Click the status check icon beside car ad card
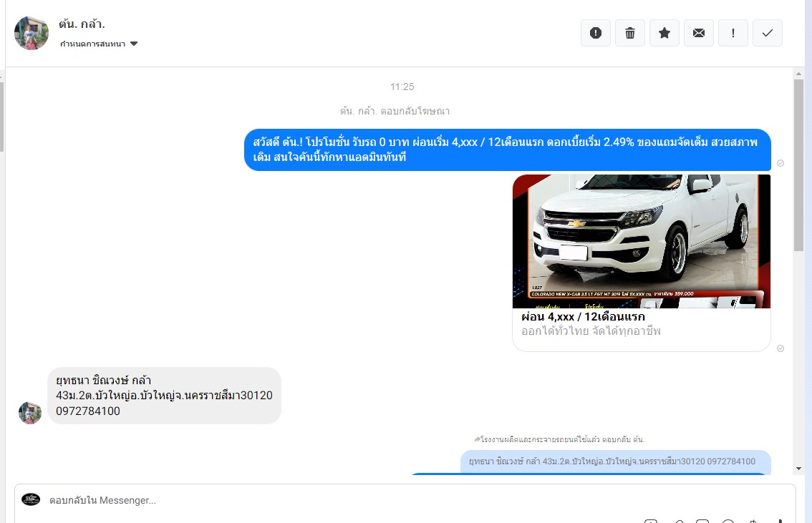 coord(780,348)
